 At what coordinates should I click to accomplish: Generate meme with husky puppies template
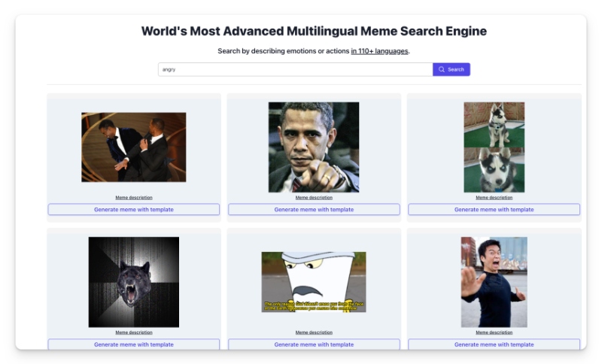(494, 209)
